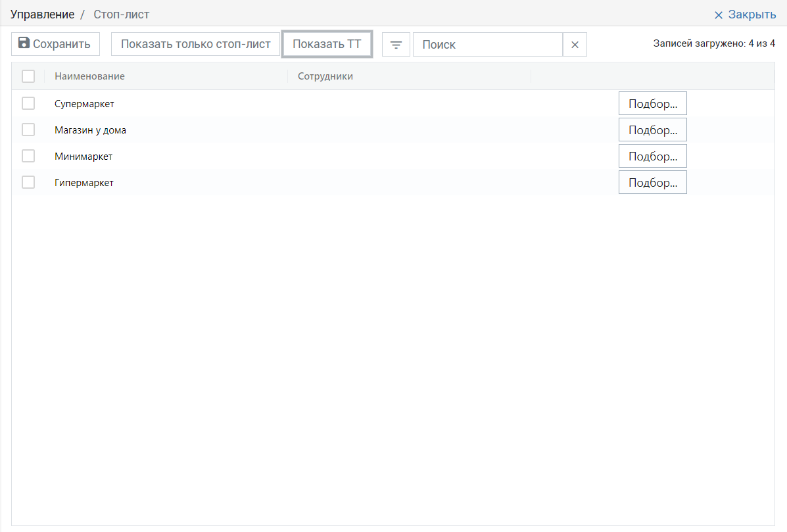
Task: Open Подбор for Минимаркет row
Action: pyautogui.click(x=652, y=156)
